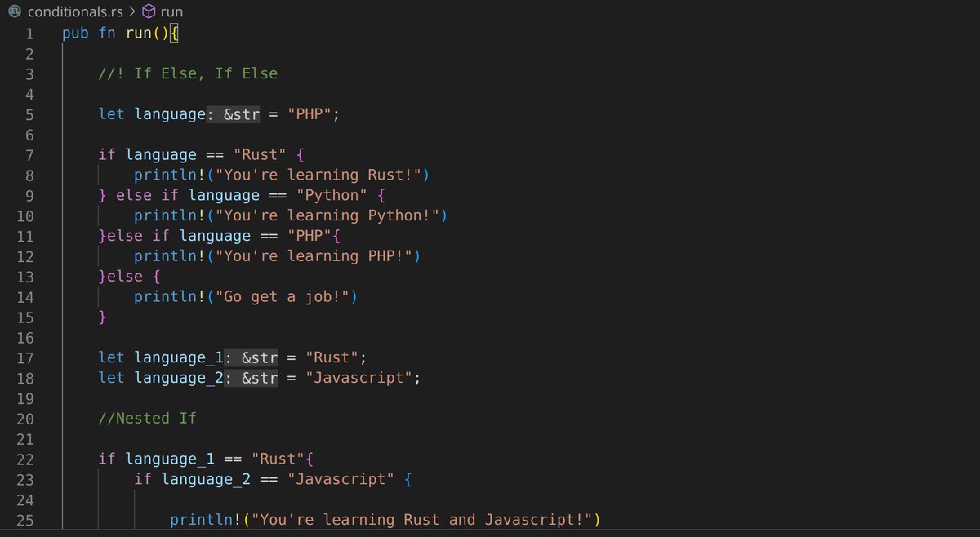Screen dimensions: 980x537
Task: Click the pub keyword on line 1
Action: [x=75, y=33]
